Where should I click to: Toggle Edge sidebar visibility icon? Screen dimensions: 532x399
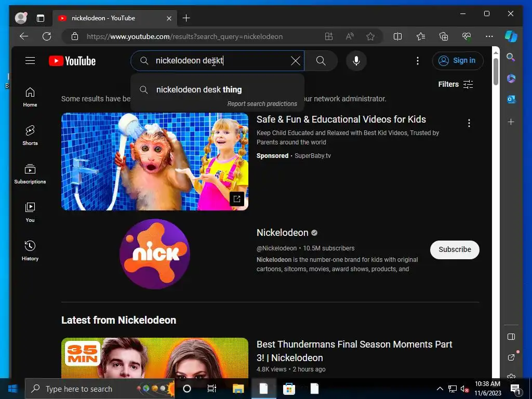511,337
